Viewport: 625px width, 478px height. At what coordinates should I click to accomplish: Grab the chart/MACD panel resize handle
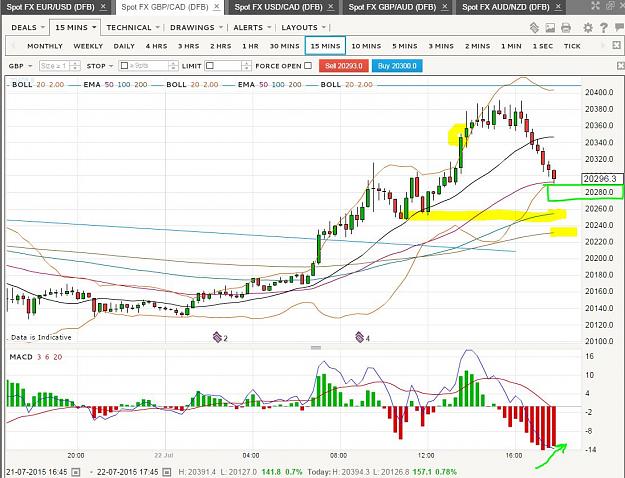(x=316, y=348)
